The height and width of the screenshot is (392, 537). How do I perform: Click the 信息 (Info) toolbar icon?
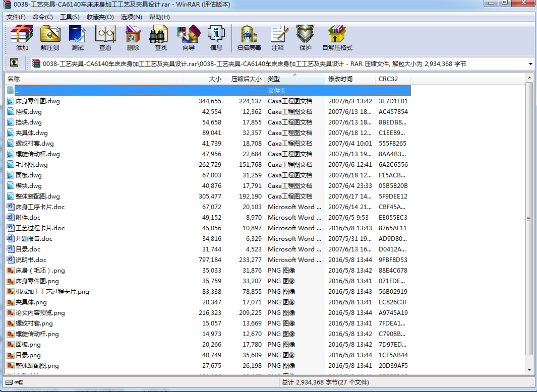click(216, 34)
